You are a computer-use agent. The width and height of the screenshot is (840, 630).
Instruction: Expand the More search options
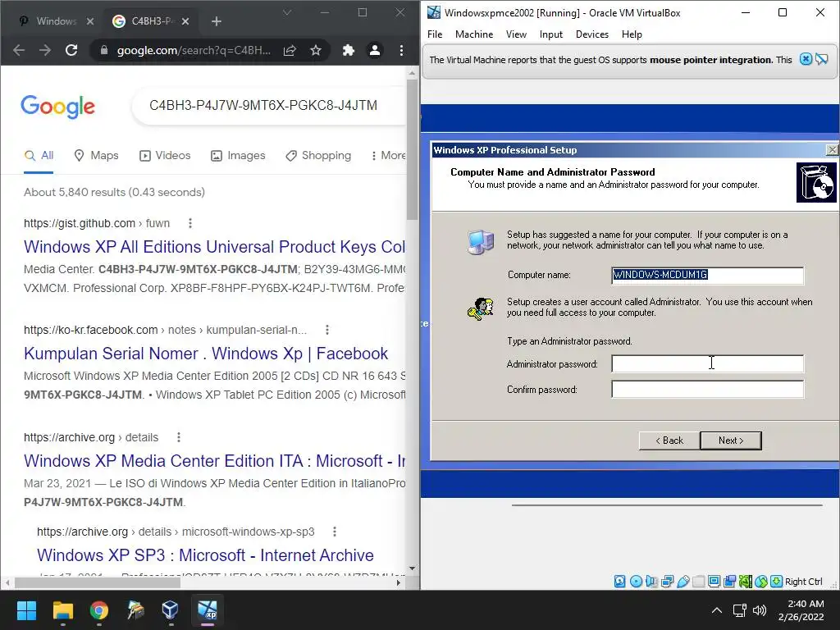(388, 155)
